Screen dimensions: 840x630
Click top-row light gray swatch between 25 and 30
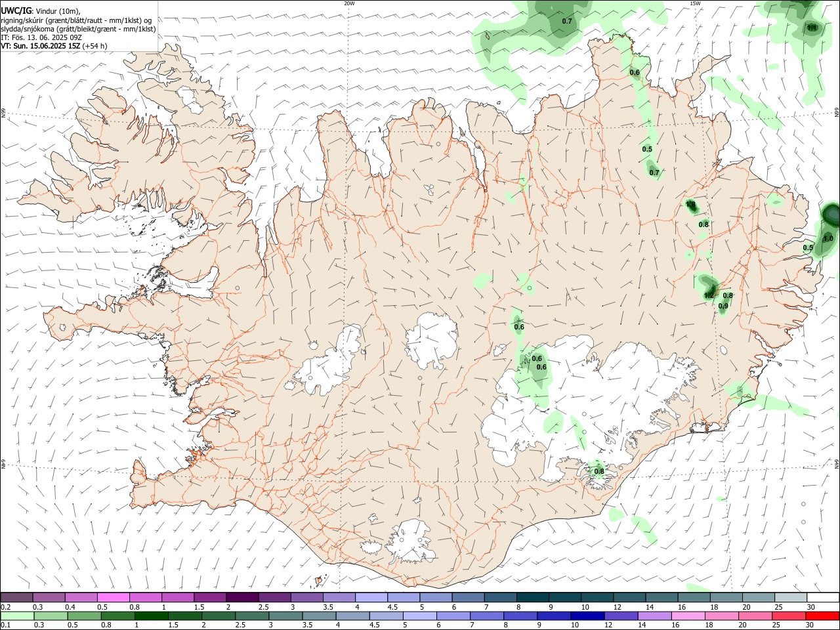click(790, 597)
